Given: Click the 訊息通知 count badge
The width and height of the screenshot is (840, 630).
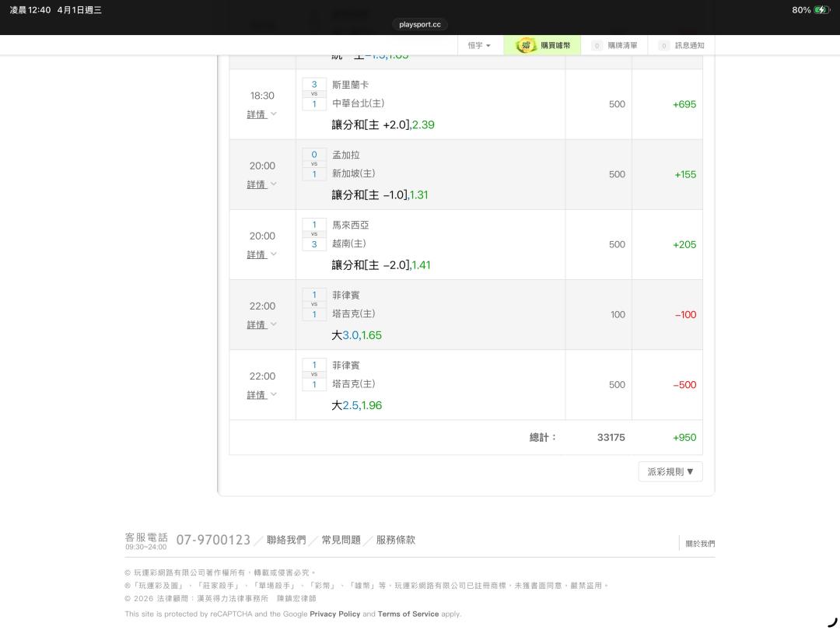Looking at the screenshot, I should coord(663,46).
